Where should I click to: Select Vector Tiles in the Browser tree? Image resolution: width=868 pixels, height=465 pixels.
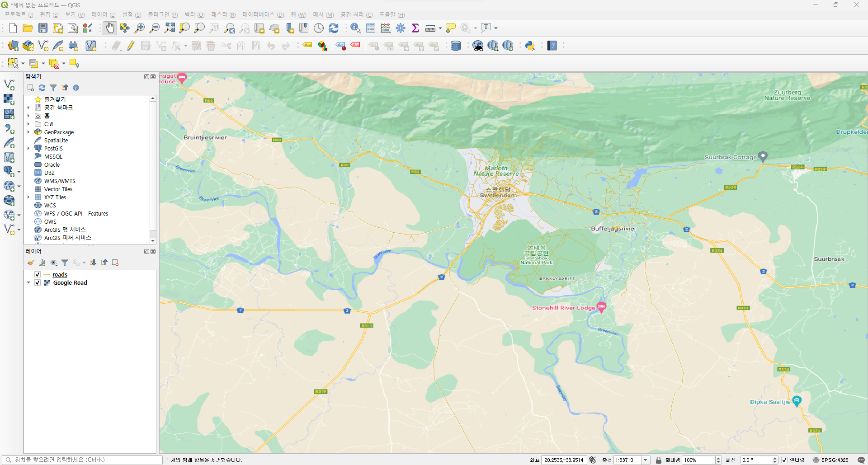coord(58,189)
